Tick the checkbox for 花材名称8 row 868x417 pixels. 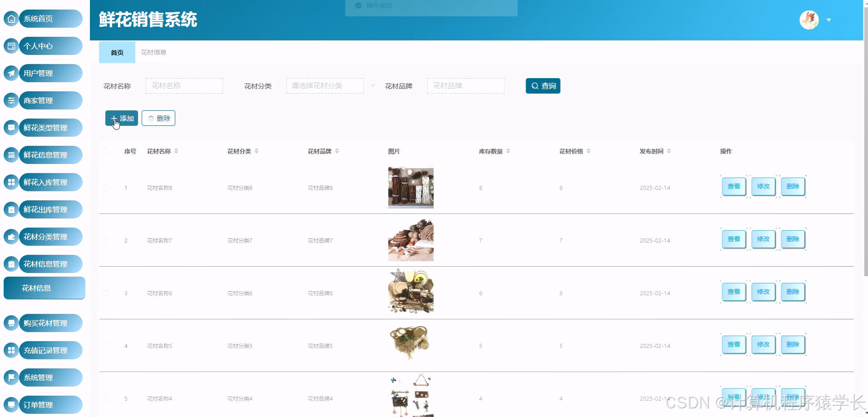[105, 188]
